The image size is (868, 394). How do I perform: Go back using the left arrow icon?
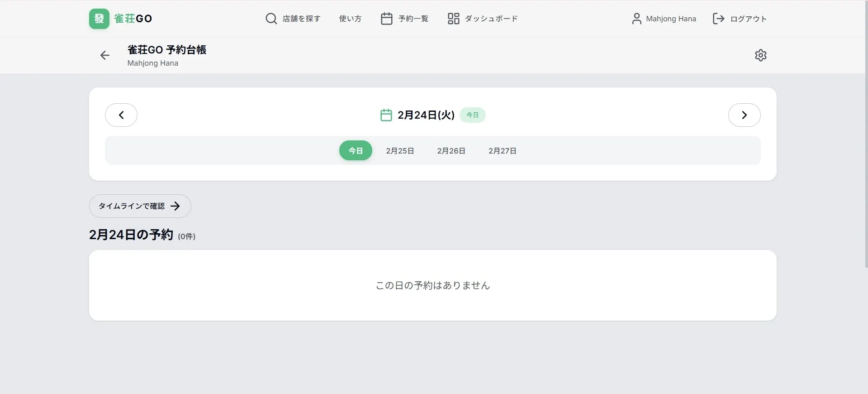105,55
